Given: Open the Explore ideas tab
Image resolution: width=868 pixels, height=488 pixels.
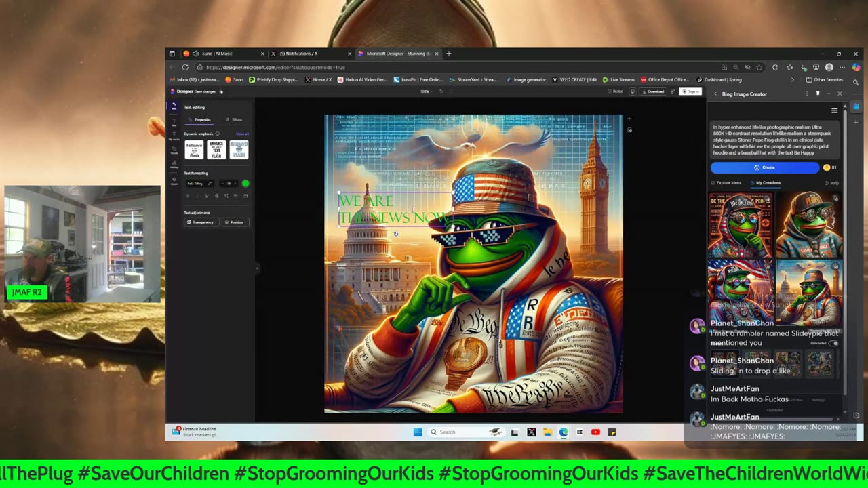Looking at the screenshot, I should coord(726,183).
